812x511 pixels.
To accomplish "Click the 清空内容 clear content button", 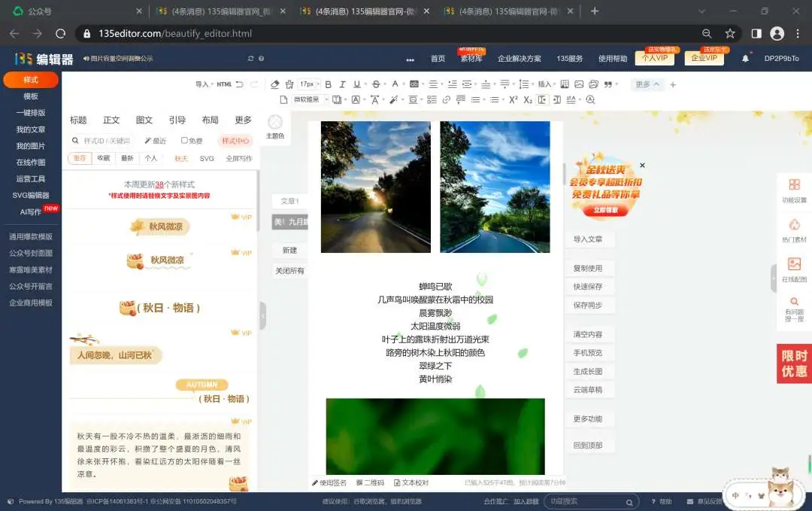I will point(588,334).
